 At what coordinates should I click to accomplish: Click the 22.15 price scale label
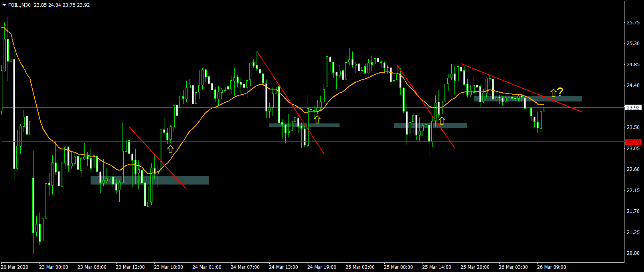633,191
